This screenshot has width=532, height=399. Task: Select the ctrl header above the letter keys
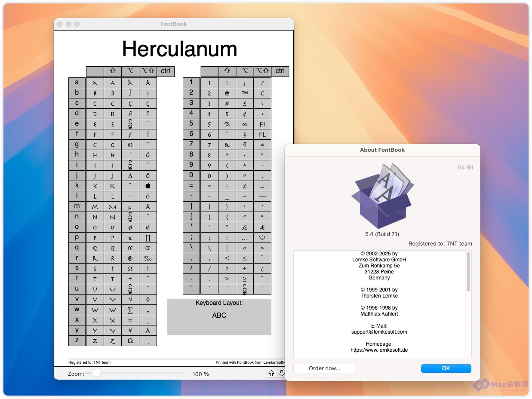pyautogui.click(x=166, y=71)
